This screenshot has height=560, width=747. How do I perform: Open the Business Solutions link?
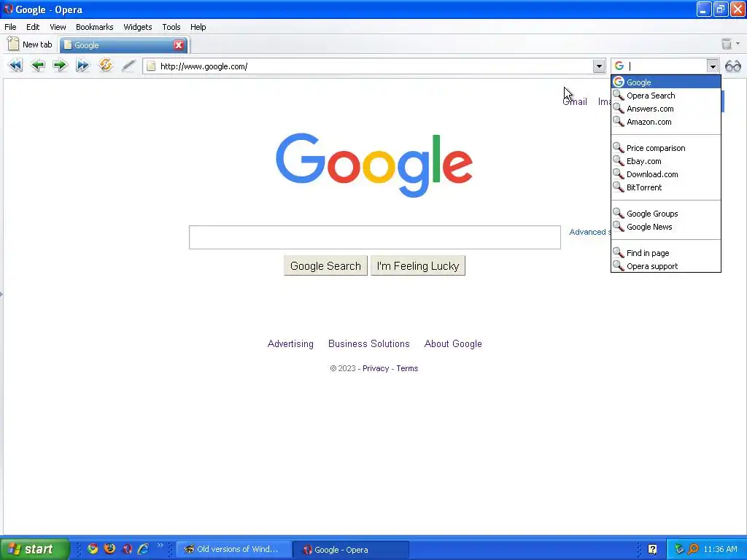coord(368,344)
